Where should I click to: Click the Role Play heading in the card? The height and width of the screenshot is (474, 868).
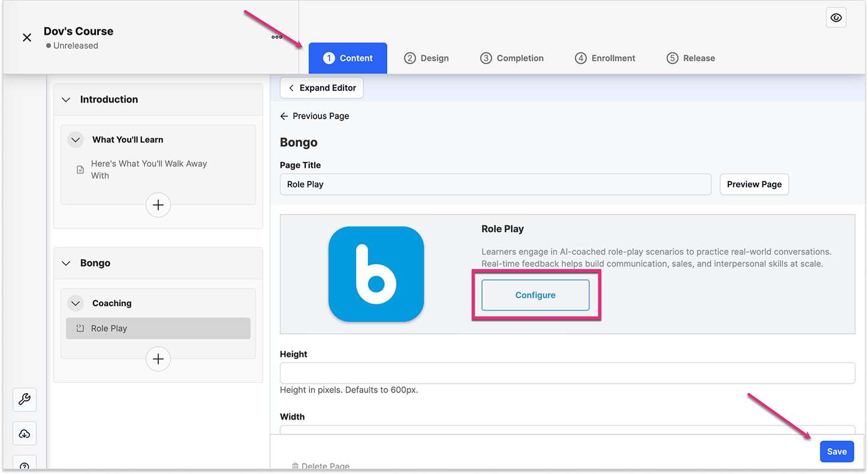click(x=502, y=229)
